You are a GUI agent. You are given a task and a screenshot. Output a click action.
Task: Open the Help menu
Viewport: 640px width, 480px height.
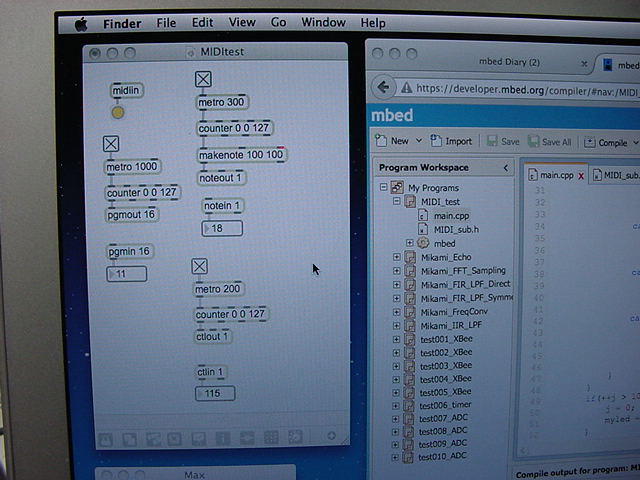coord(373,23)
